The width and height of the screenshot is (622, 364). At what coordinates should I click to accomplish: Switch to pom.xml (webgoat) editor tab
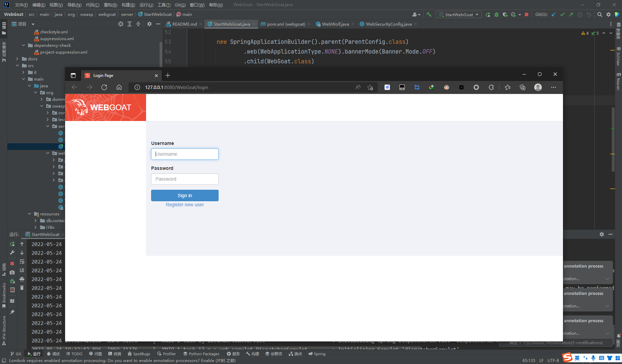pos(286,24)
